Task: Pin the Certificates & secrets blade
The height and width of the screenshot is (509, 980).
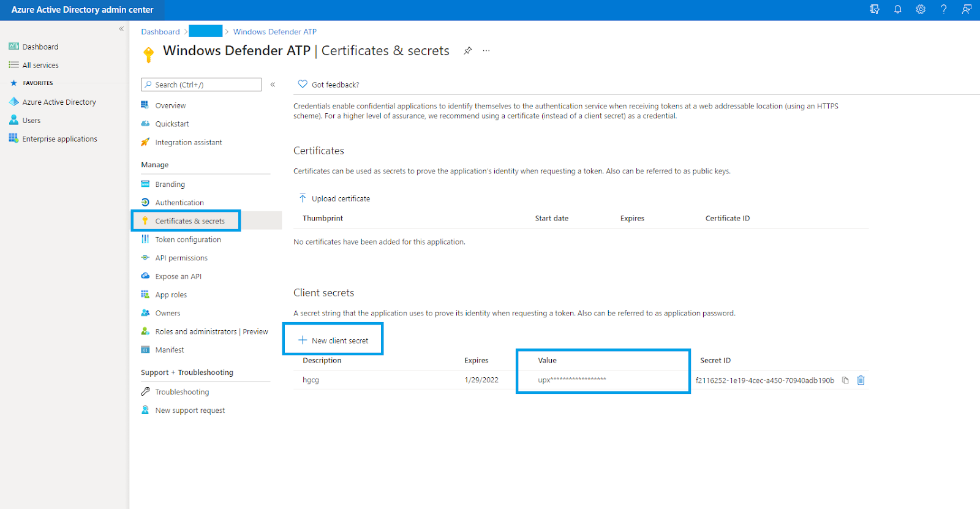Action: coord(467,51)
